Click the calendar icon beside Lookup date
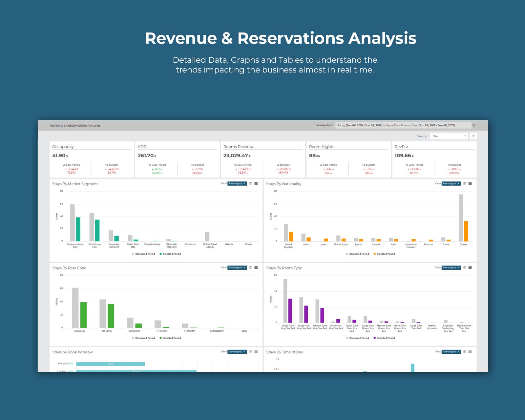Viewport: 525px width, 420px height. click(473, 125)
